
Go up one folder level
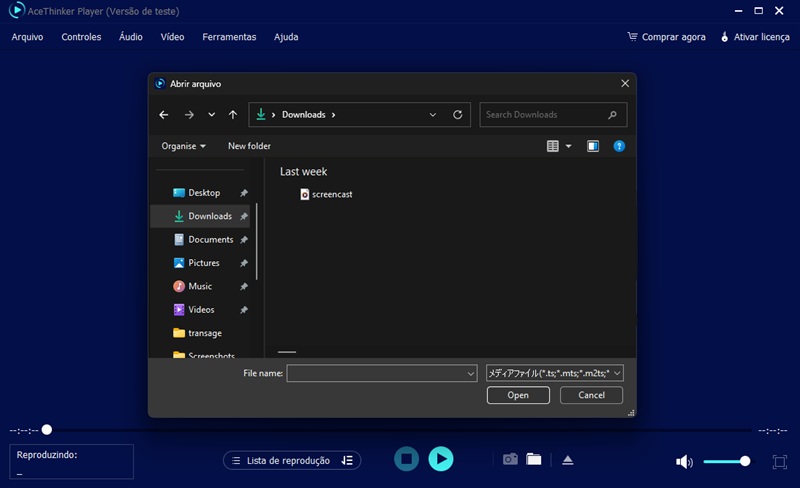[233, 115]
